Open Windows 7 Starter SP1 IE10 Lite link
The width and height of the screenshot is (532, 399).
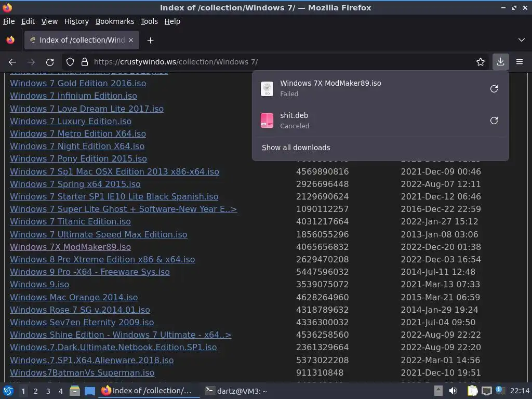click(114, 197)
